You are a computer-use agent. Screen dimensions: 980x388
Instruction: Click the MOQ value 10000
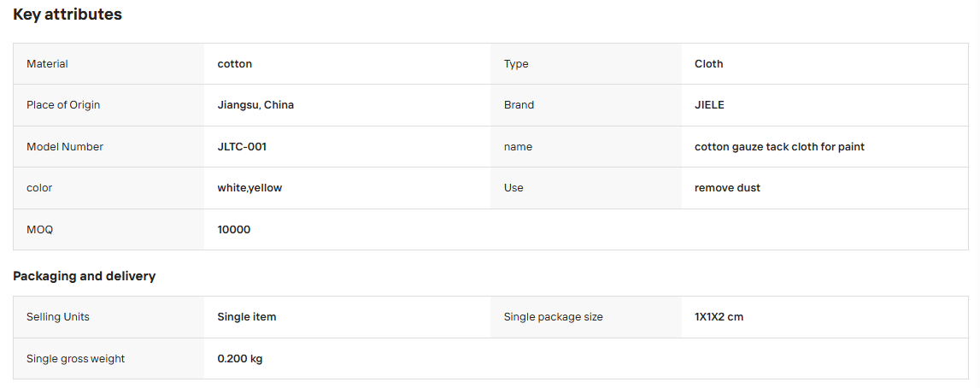(x=234, y=230)
